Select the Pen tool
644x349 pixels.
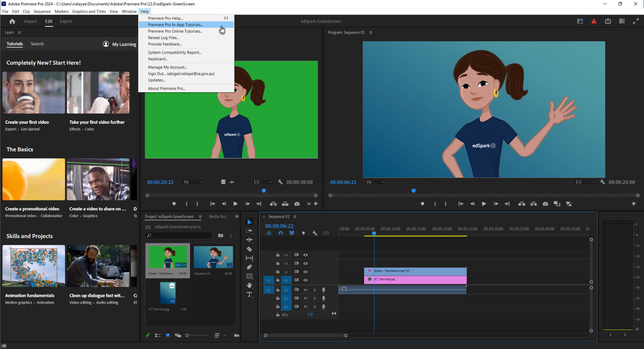pos(249,267)
